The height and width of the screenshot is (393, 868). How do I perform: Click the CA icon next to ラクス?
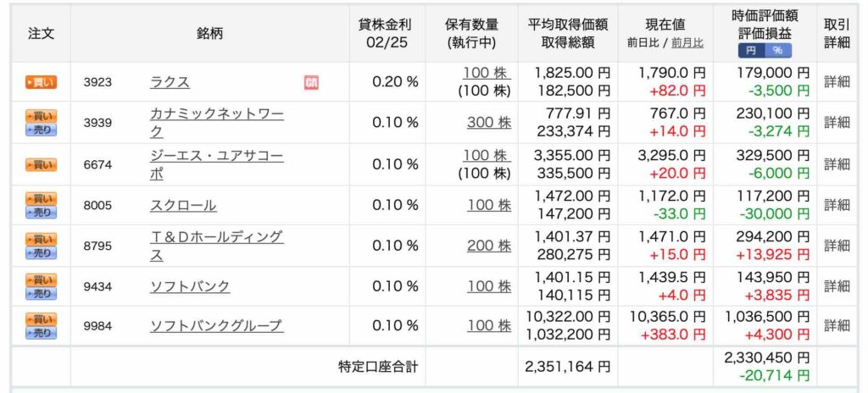tap(311, 82)
